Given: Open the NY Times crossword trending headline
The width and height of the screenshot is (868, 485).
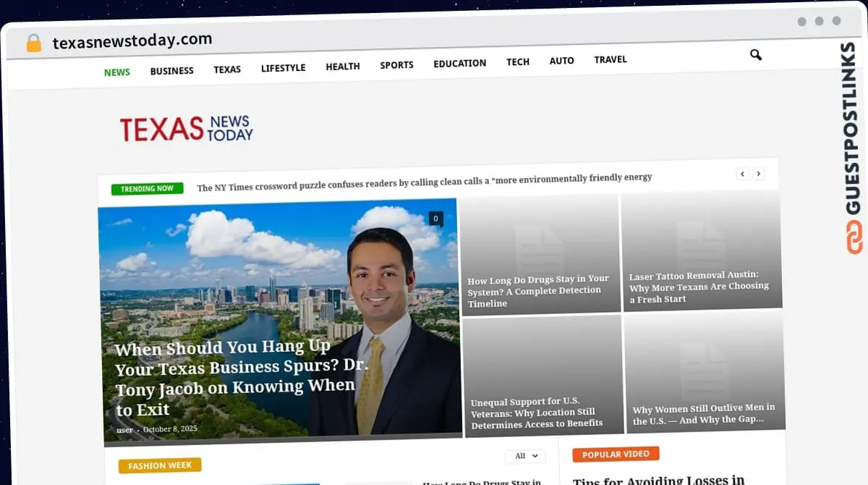Looking at the screenshot, I should tap(425, 182).
